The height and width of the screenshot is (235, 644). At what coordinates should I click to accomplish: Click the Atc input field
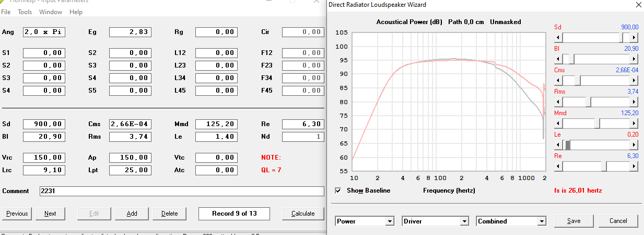tap(216, 170)
